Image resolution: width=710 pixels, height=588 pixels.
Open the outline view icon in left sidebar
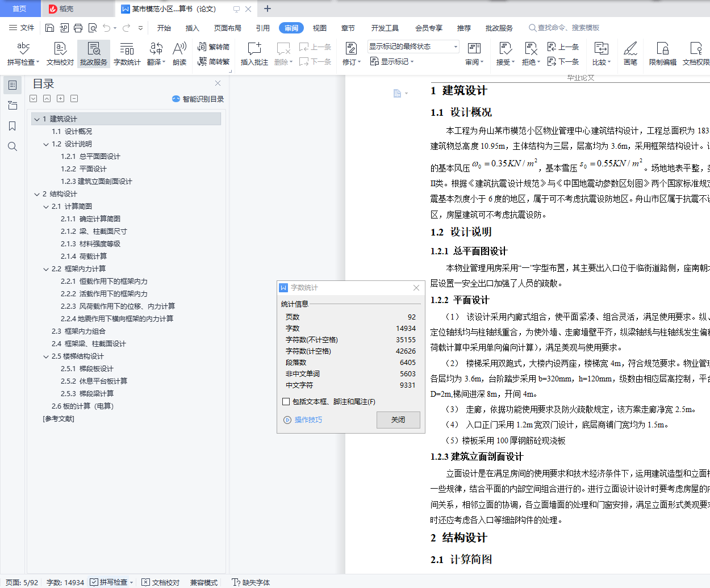point(12,85)
